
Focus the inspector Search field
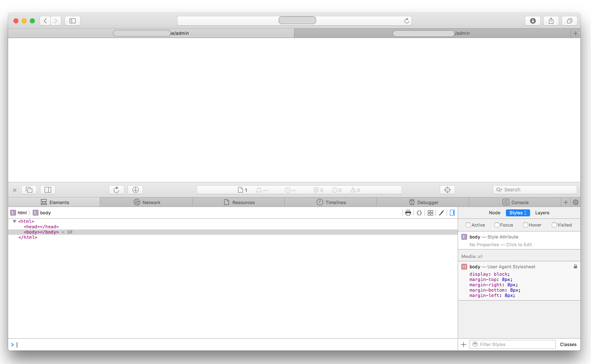pyautogui.click(x=535, y=190)
